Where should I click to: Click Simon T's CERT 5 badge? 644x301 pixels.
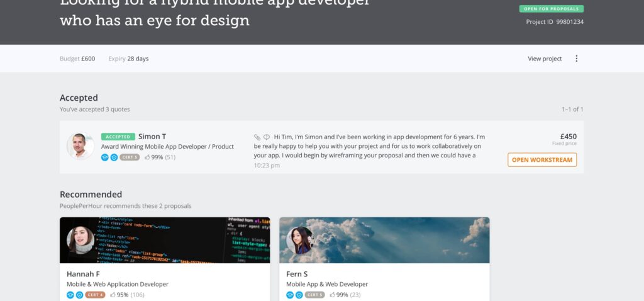coord(129,157)
